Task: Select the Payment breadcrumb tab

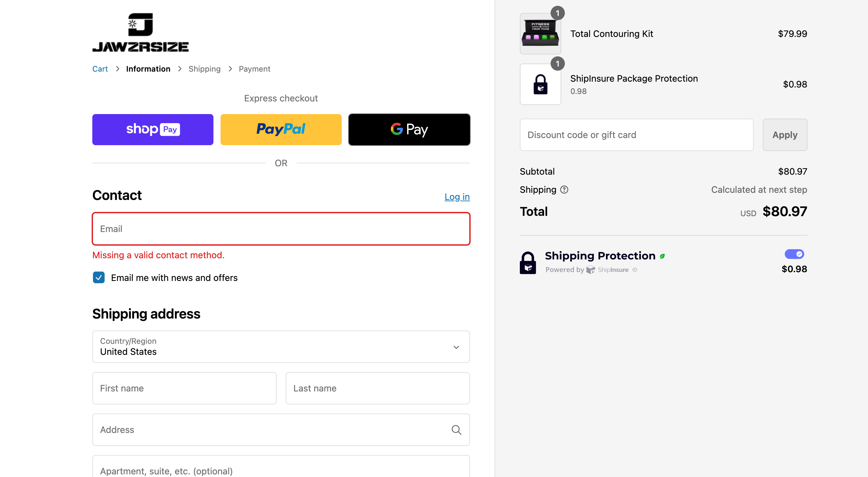Action: [254, 69]
